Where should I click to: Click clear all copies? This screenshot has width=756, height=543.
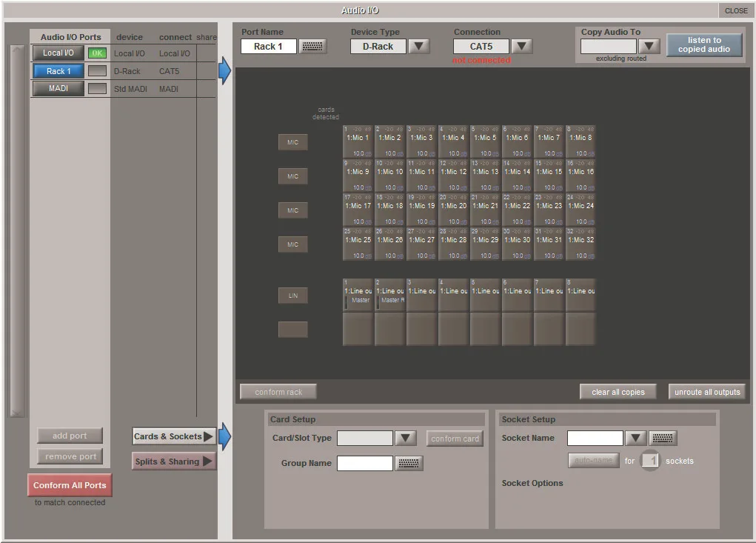coord(618,392)
